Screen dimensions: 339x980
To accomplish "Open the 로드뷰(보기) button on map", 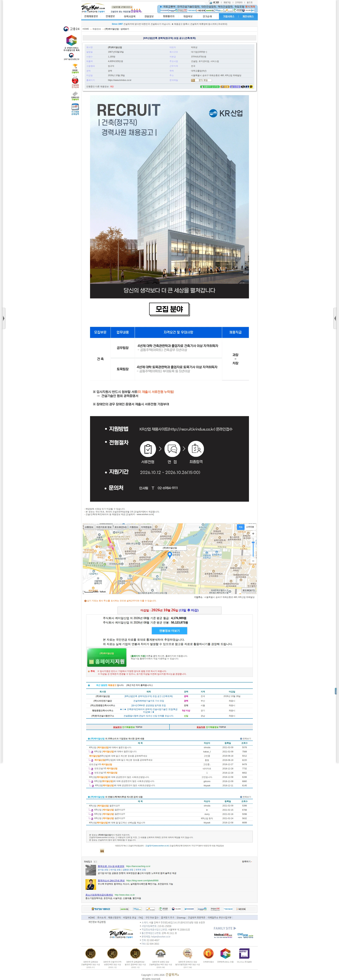I will 249,590.
